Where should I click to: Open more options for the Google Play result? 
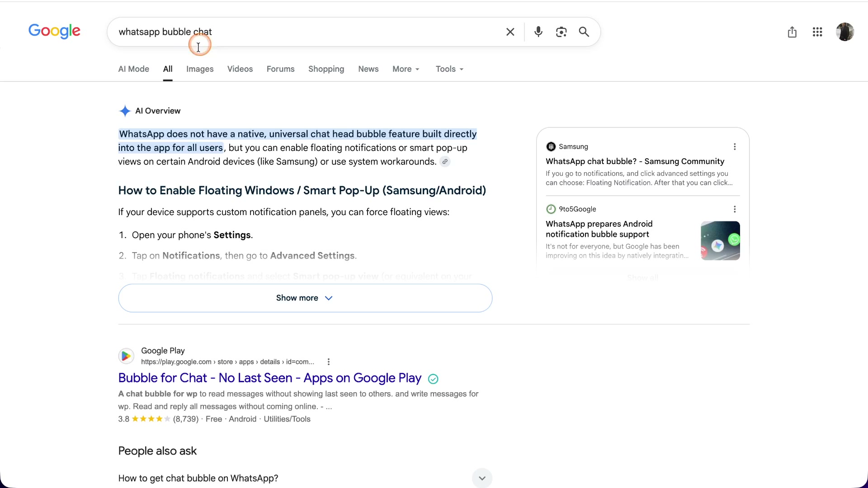click(x=329, y=362)
